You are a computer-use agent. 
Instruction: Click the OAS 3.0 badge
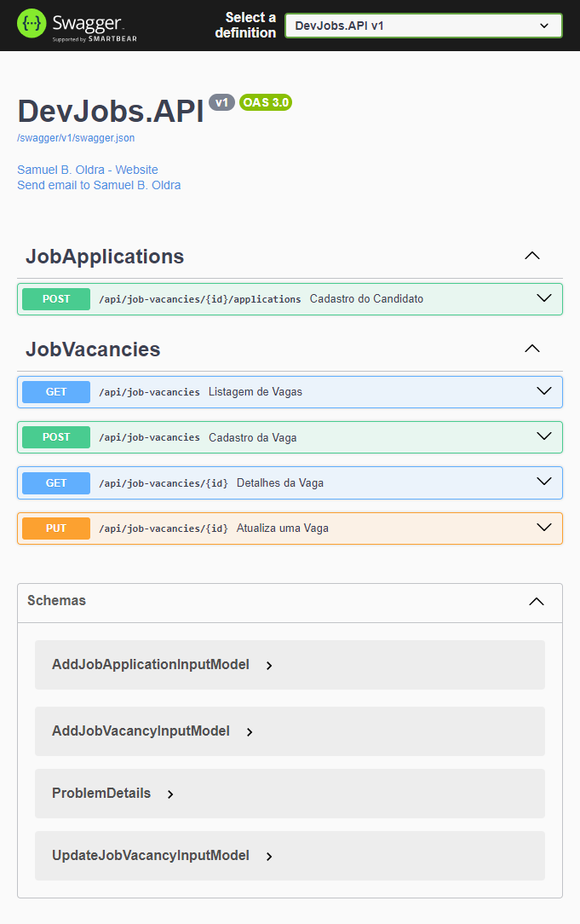(266, 102)
